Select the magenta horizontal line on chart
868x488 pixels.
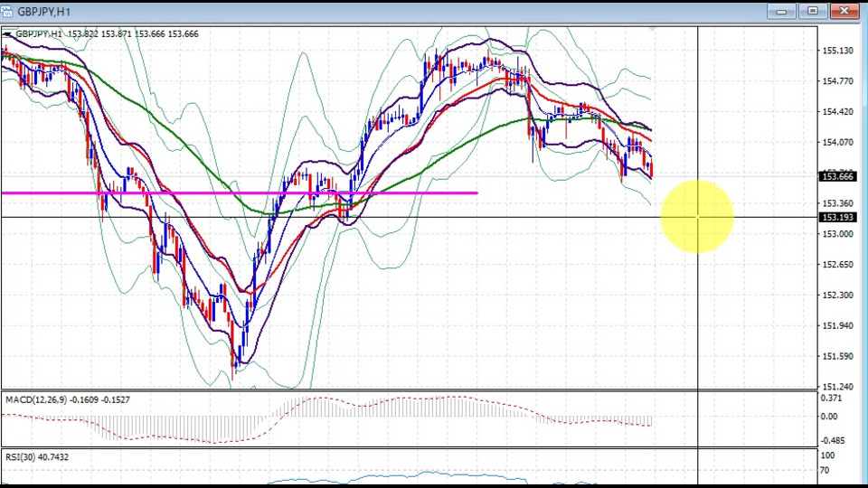[x=239, y=192]
